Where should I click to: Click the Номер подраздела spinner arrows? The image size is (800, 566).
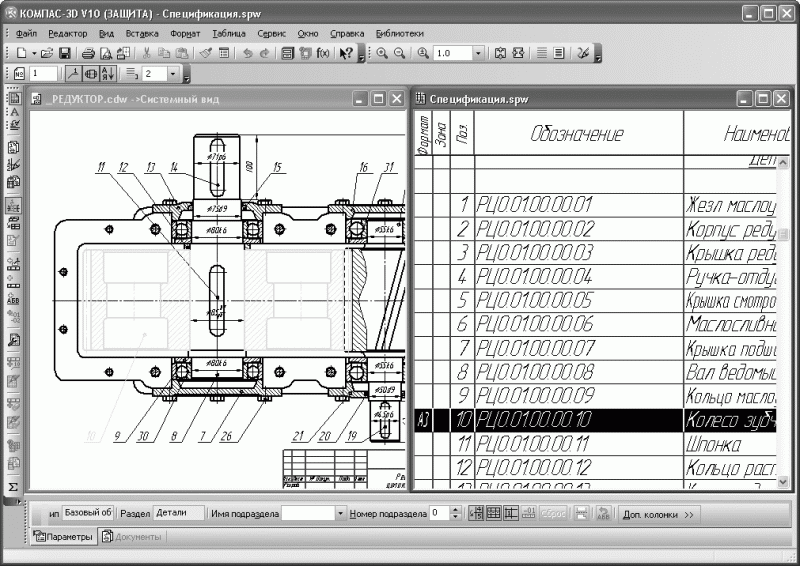456,513
